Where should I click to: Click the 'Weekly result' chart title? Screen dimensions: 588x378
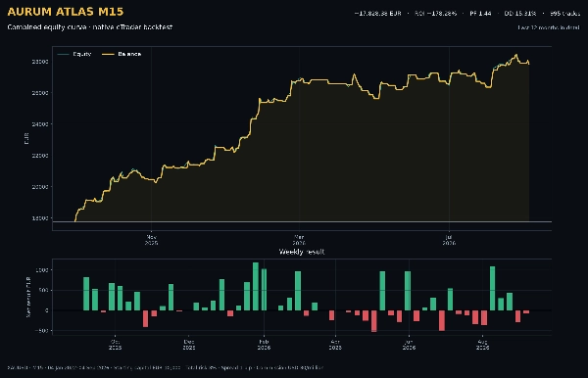coord(302,252)
